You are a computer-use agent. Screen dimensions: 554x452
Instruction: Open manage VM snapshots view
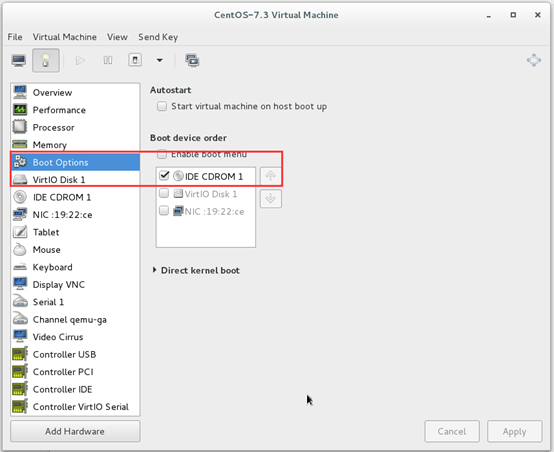[192, 60]
